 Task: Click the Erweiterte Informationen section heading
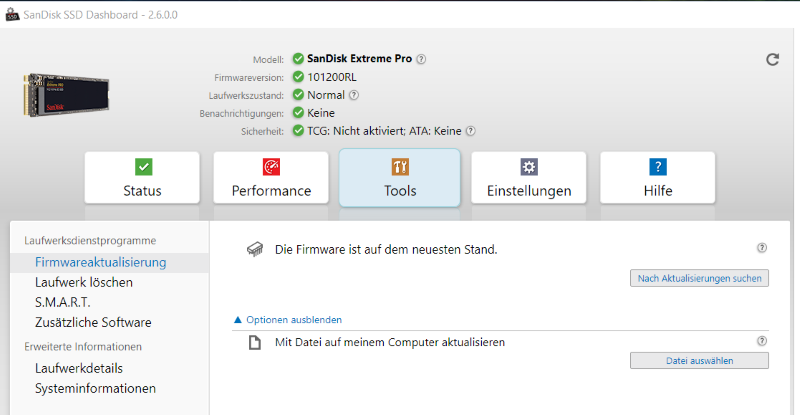(x=83, y=347)
